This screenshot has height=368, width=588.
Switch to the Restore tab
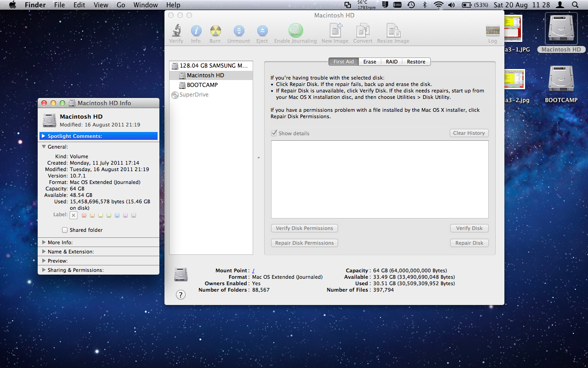pos(416,62)
